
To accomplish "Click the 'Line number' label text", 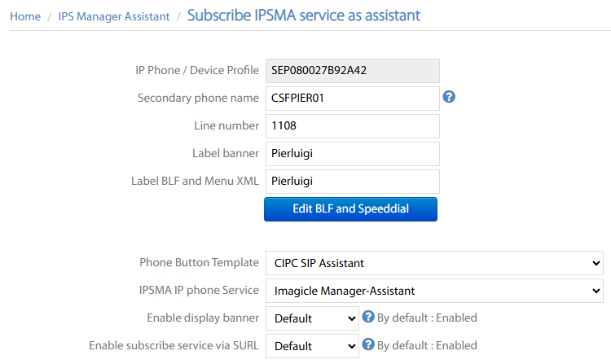I will click(x=226, y=125).
